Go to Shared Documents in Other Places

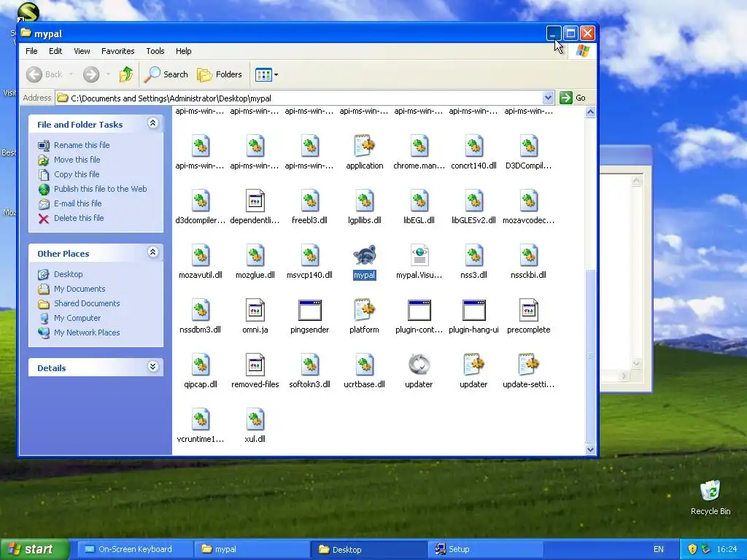87,303
